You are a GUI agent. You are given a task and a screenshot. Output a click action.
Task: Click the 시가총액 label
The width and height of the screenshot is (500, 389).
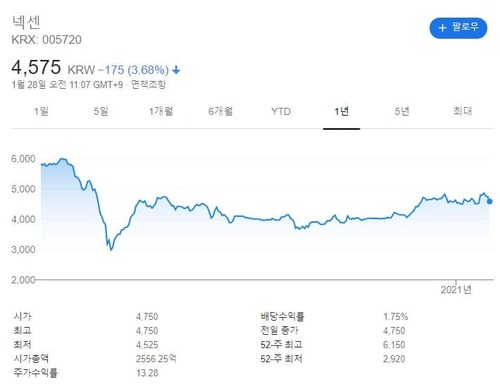[x=31, y=359]
